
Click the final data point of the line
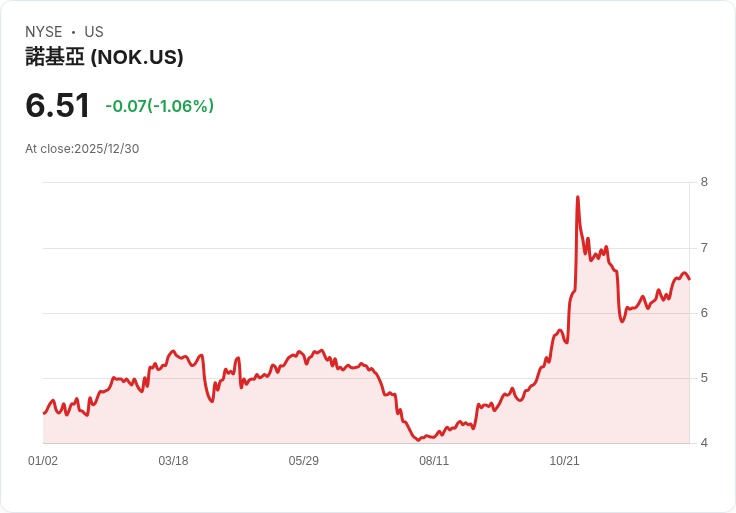coord(689,279)
